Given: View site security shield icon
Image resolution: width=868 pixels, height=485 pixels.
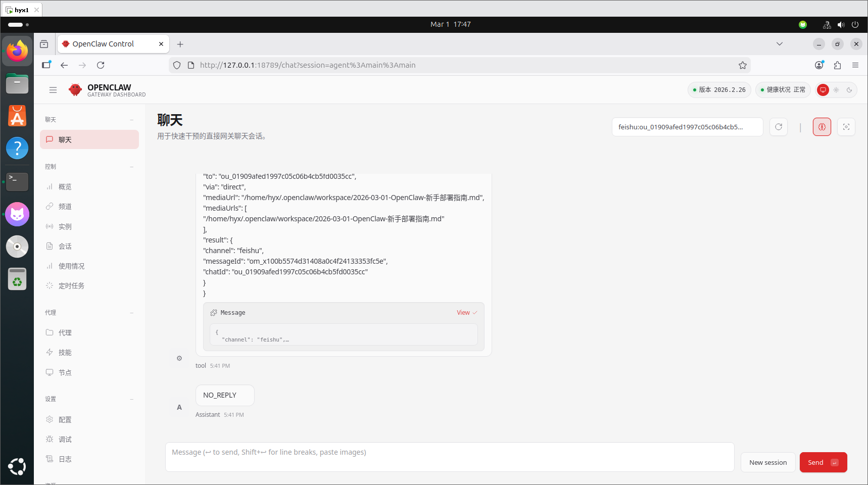Looking at the screenshot, I should point(177,65).
